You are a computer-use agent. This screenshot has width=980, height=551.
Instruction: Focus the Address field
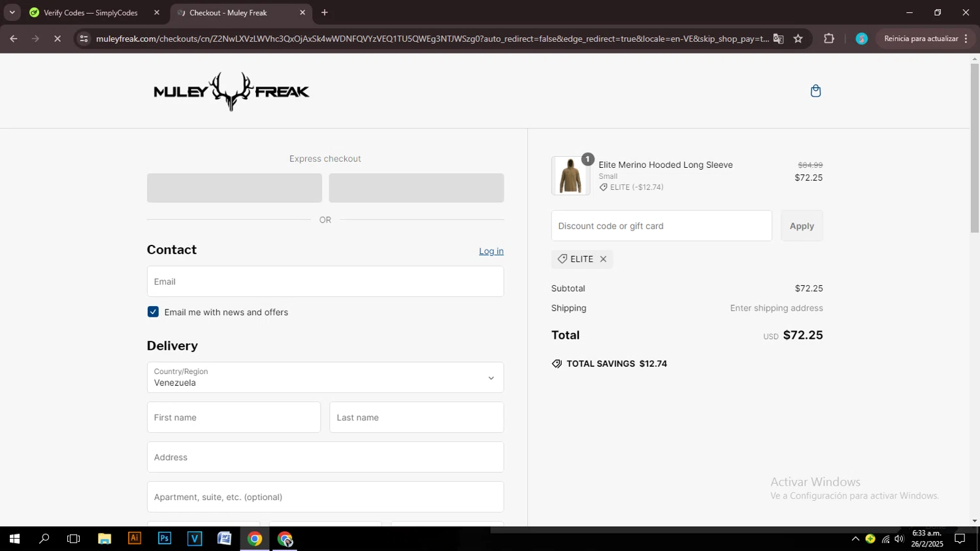(x=325, y=457)
